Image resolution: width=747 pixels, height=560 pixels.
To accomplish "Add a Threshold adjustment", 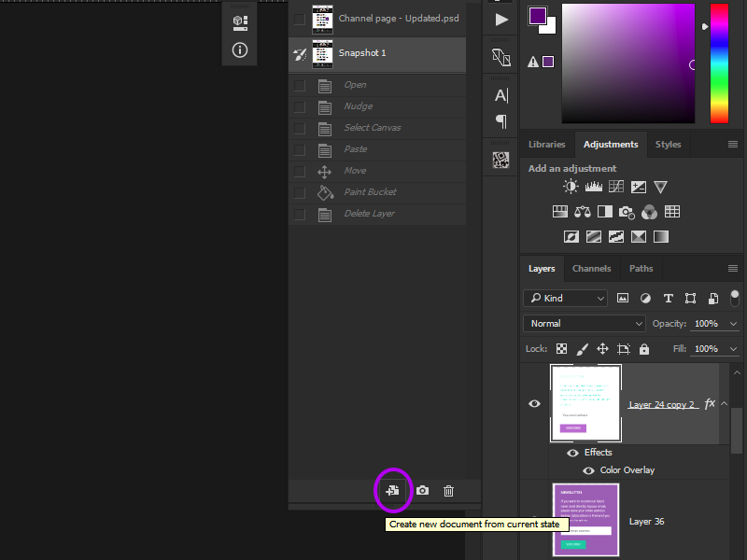I will pyautogui.click(x=616, y=237).
